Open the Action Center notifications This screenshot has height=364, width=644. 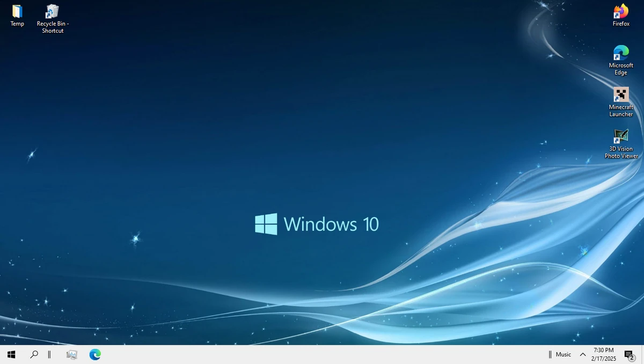point(628,354)
